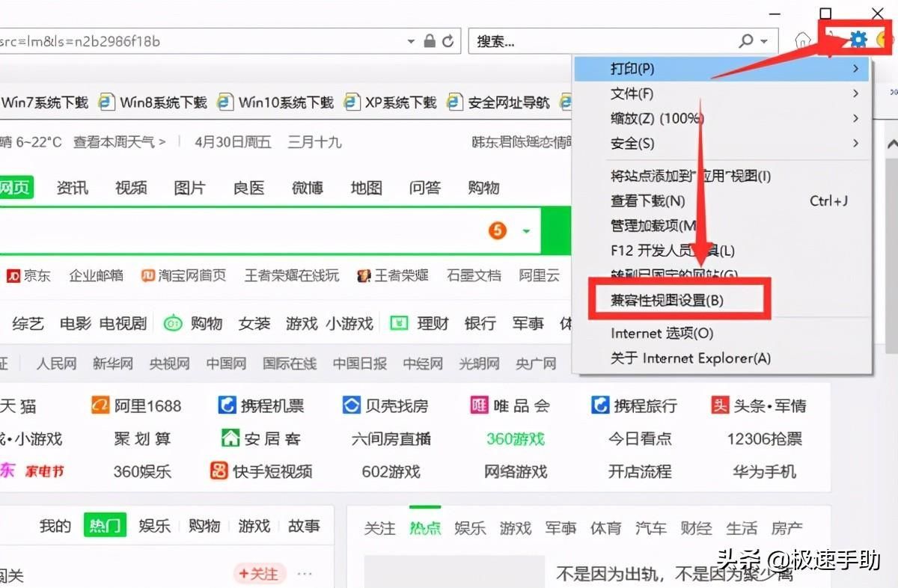Select the 军事 tab in news feed

point(561,528)
